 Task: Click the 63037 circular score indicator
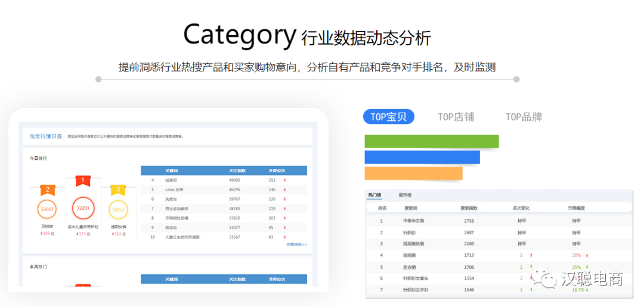pos(47,209)
